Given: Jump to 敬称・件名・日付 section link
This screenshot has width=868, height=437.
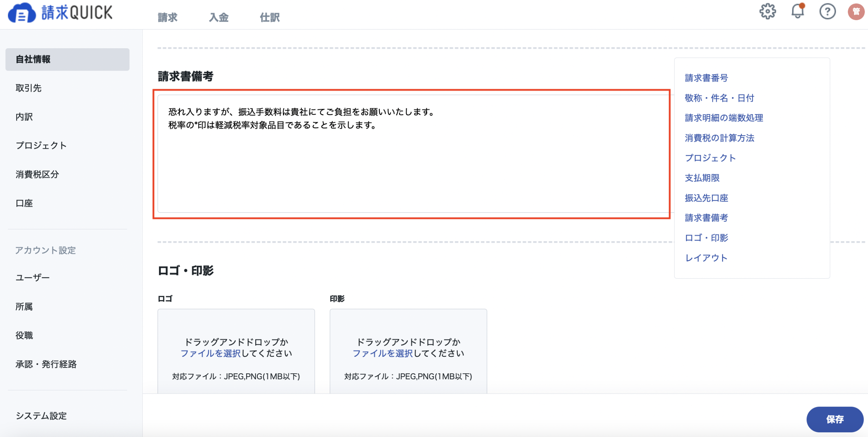Looking at the screenshot, I should [719, 98].
